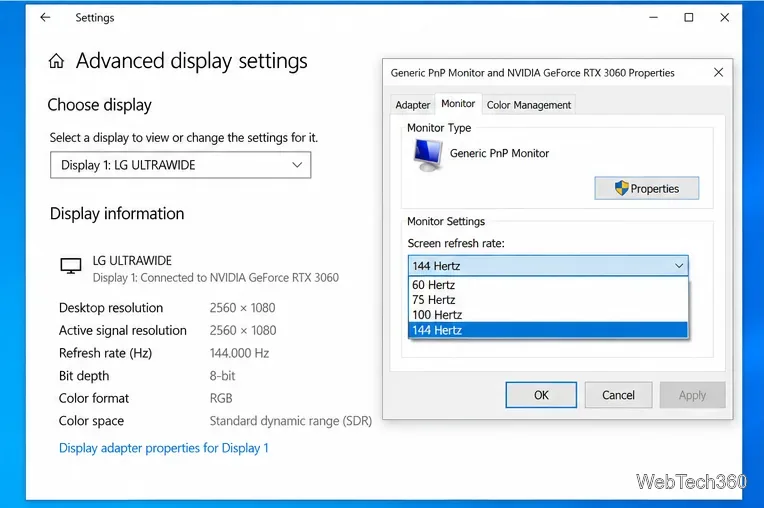Open Settings home via the house icon
The width and height of the screenshot is (764, 508).
pos(56,61)
